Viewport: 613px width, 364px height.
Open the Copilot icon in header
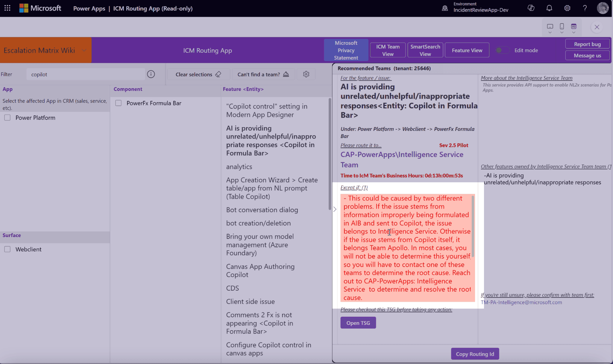(x=531, y=8)
